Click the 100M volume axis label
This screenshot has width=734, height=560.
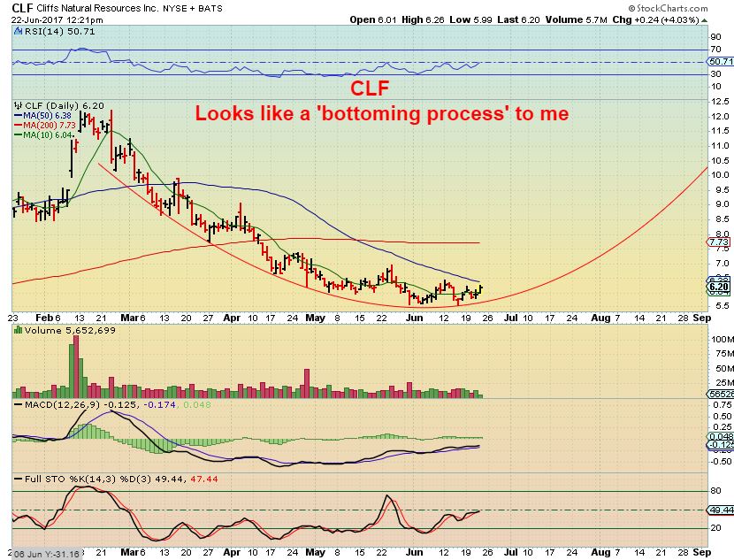click(722, 339)
